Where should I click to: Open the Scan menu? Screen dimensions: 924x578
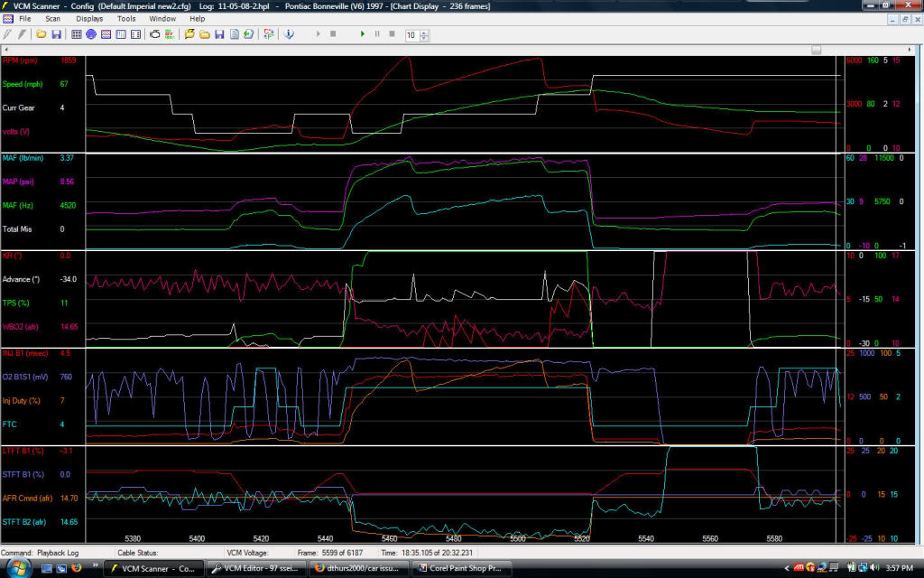52,19
